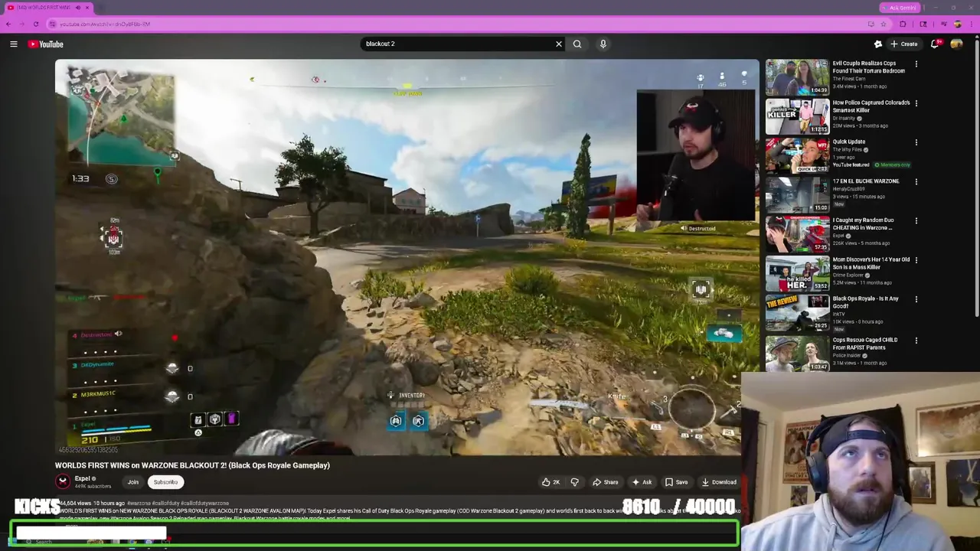980x551 pixels.
Task: Open options menu for Random Duo CHEATING video
Action: click(916, 221)
